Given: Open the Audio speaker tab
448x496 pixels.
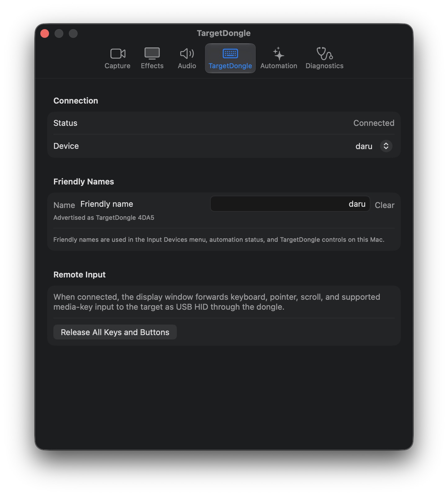Looking at the screenshot, I should click(187, 58).
